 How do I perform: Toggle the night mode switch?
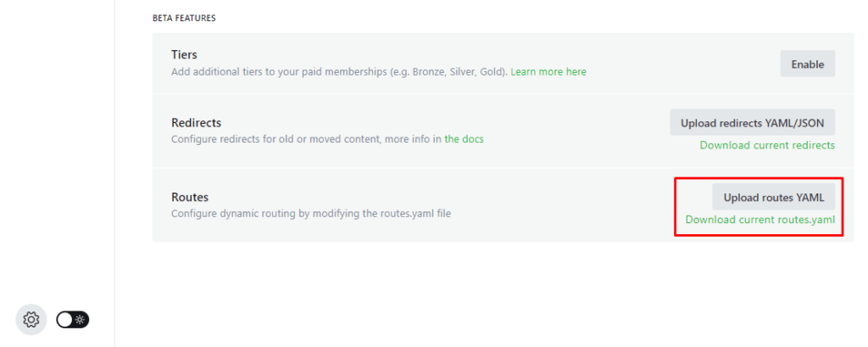pyautogui.click(x=72, y=320)
